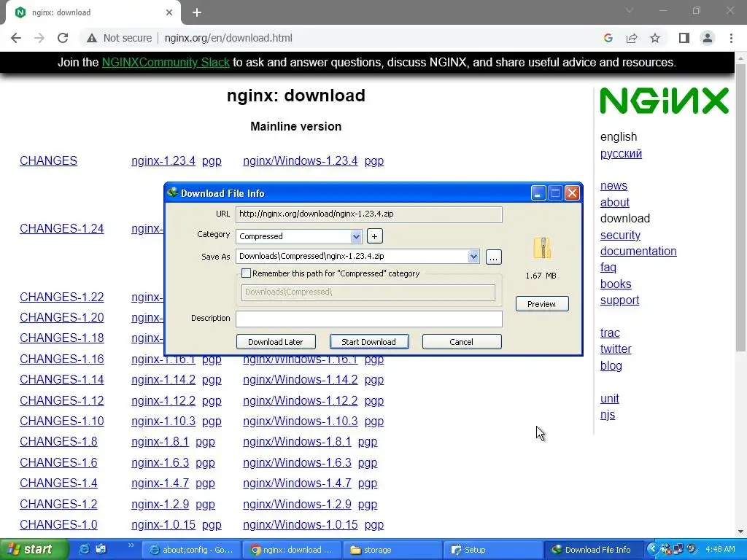Reload the nginx download page
The height and width of the screenshot is (560, 747).
pyautogui.click(x=63, y=38)
